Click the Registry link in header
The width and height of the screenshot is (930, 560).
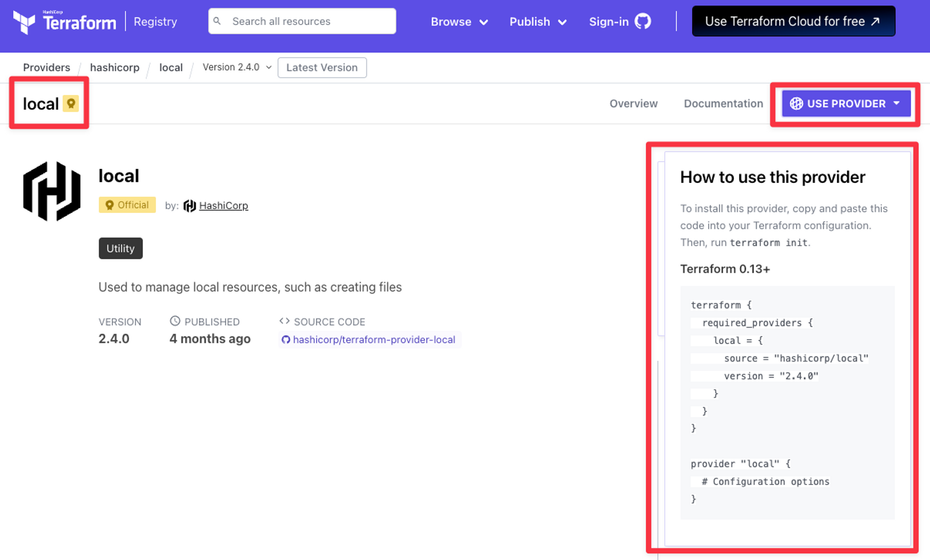pyautogui.click(x=155, y=21)
